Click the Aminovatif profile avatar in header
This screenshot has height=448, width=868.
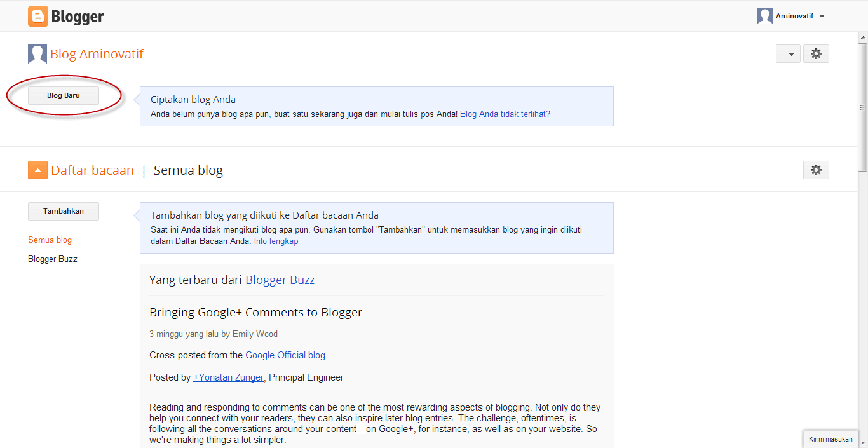[764, 17]
